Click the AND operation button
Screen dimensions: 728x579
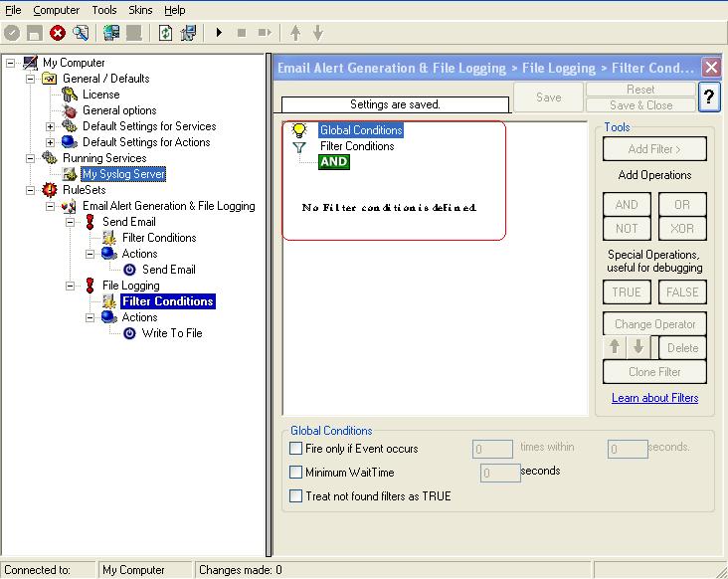[627, 204]
